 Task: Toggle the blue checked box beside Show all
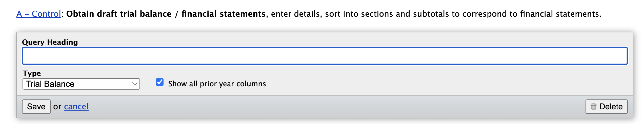pos(160,82)
